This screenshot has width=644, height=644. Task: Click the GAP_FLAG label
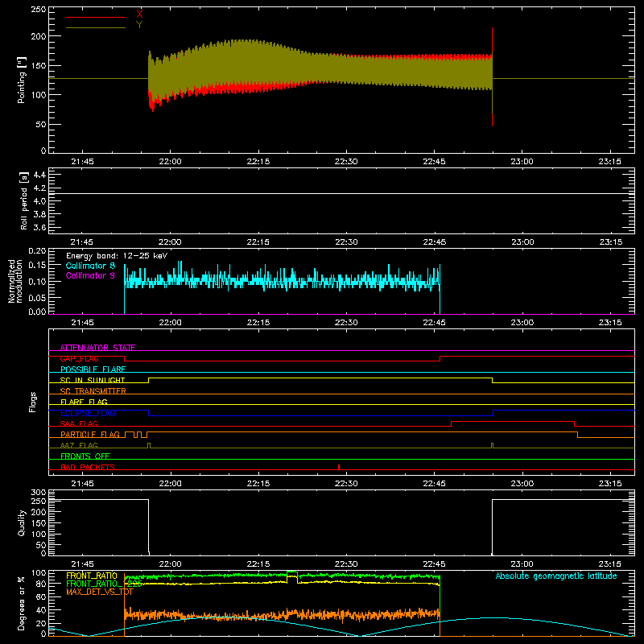79,358
